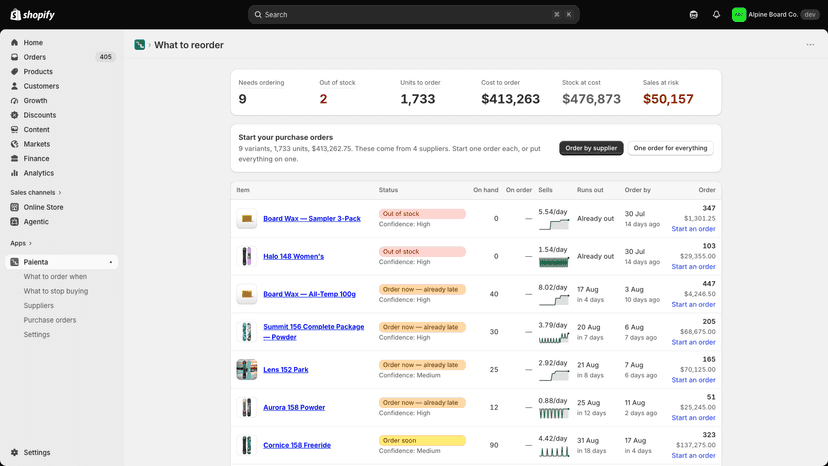
Task: Open Purchase orders page
Action: point(50,320)
